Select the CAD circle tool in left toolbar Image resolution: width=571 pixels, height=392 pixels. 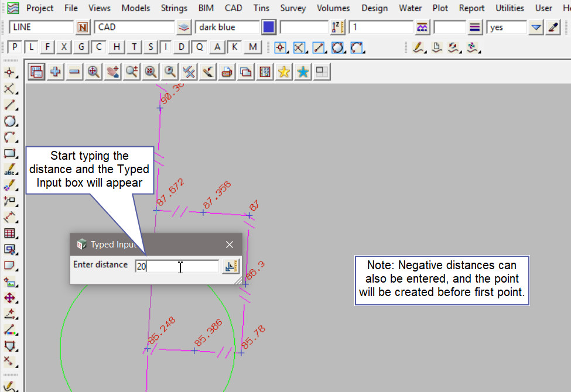tap(9, 122)
